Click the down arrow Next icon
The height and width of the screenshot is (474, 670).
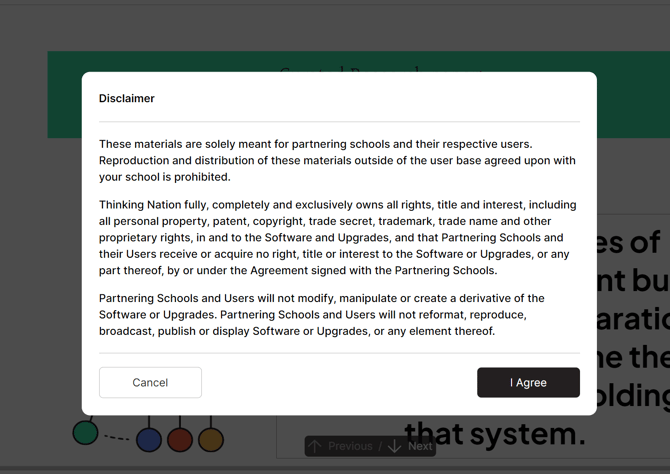coord(394,447)
